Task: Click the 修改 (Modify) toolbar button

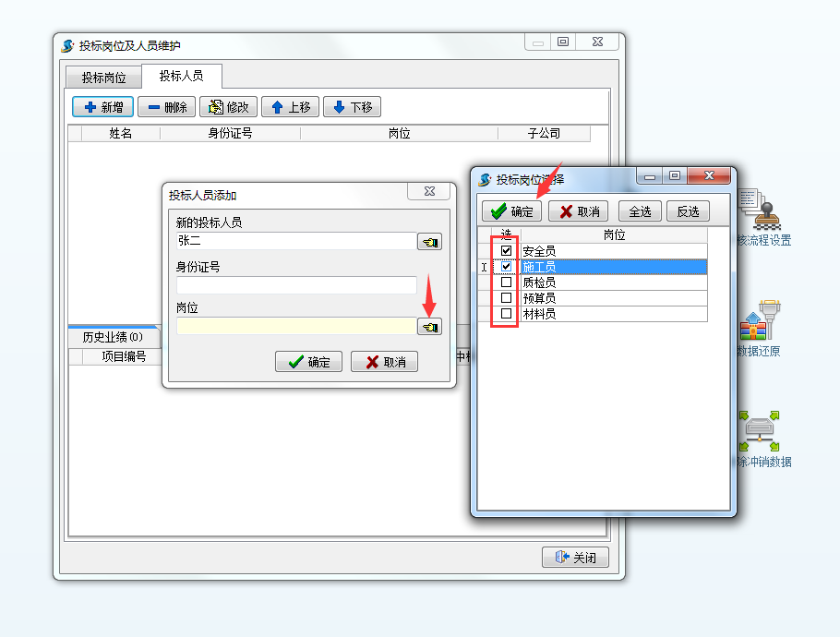Action: coord(228,107)
